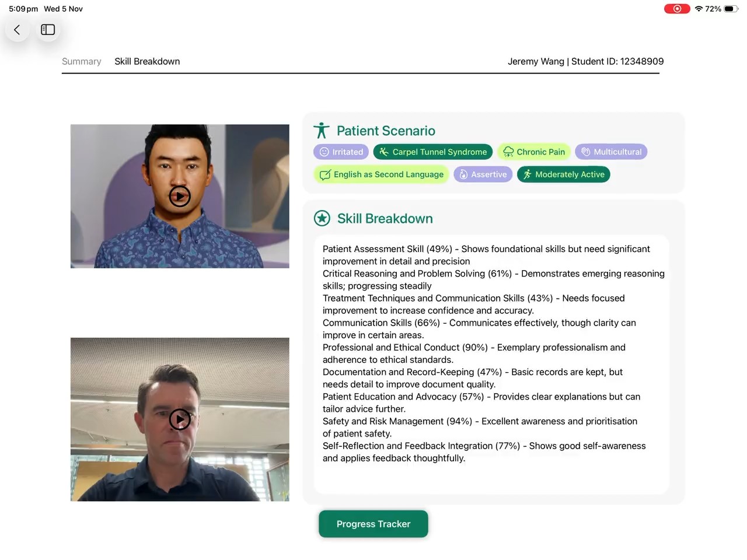Click the smiley icon in Irritated tag
This screenshot has height=560, width=747.
[324, 152]
